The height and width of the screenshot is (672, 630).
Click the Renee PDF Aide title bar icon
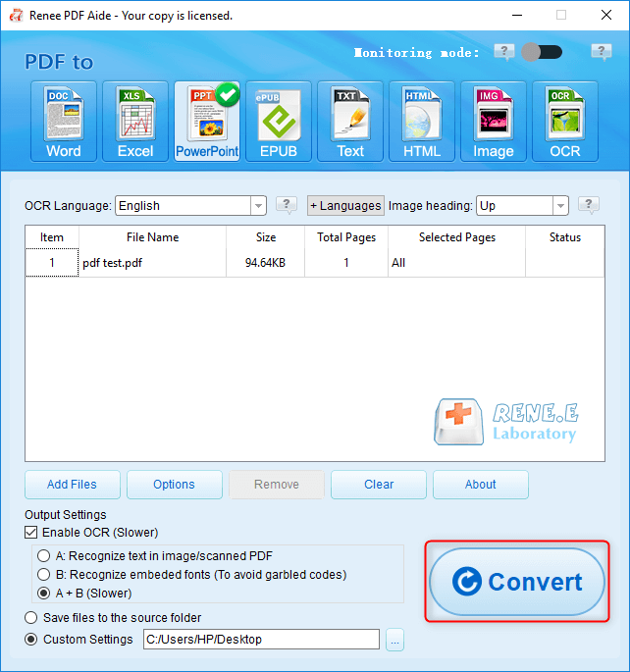point(17,16)
